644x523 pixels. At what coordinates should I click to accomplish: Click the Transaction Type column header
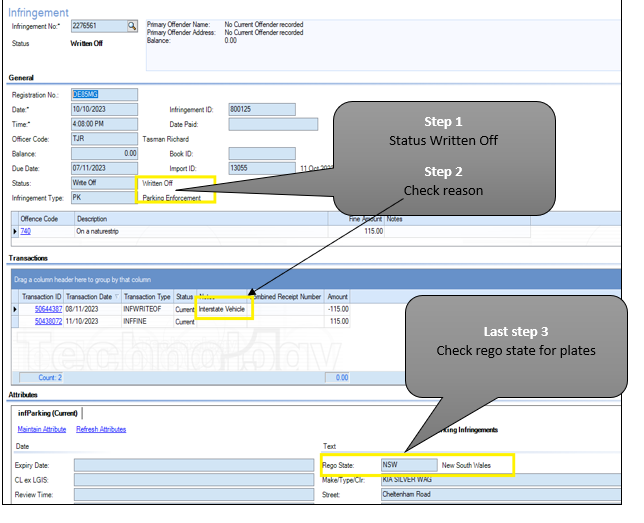coord(146,297)
